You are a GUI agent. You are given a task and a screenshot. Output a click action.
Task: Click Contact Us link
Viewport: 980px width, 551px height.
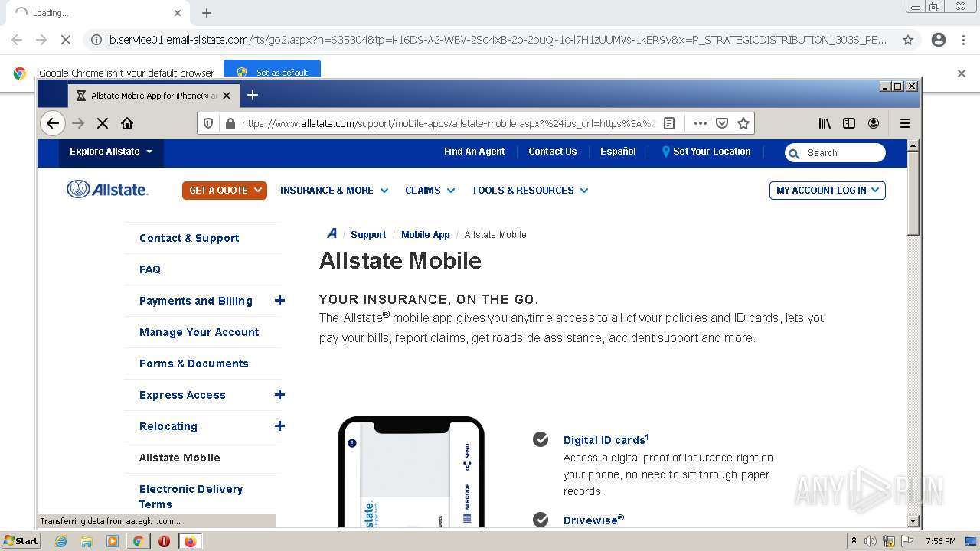[552, 152]
